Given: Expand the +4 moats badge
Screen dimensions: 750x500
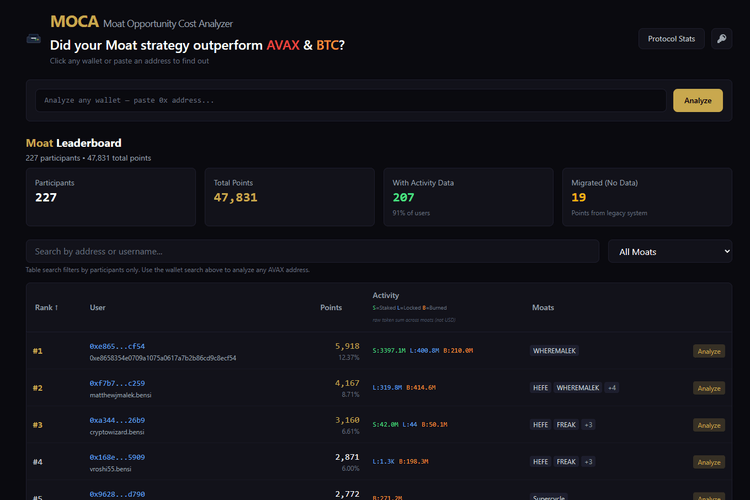Looking at the screenshot, I should (x=612, y=388).
